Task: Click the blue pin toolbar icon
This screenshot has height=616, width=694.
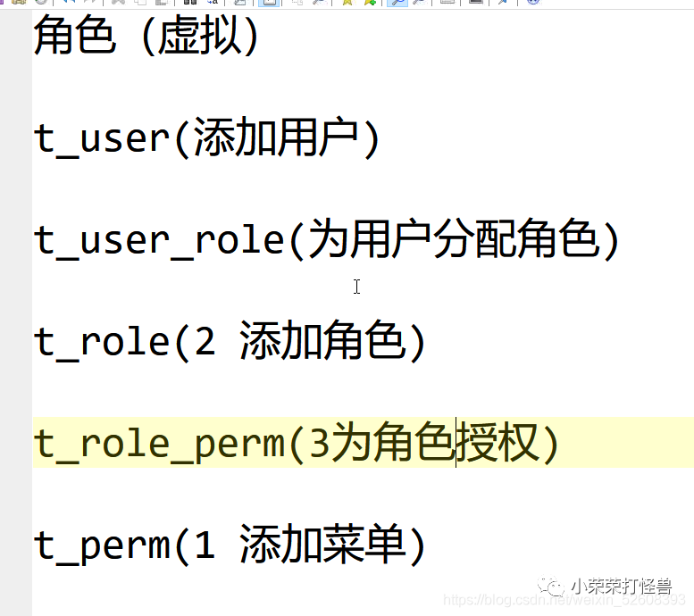Action: click(503, 2)
